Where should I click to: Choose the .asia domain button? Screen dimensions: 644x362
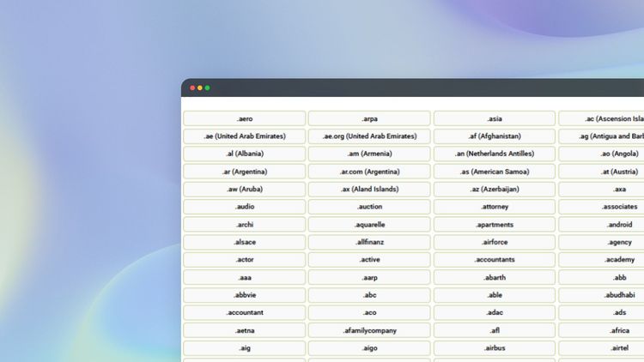point(495,118)
